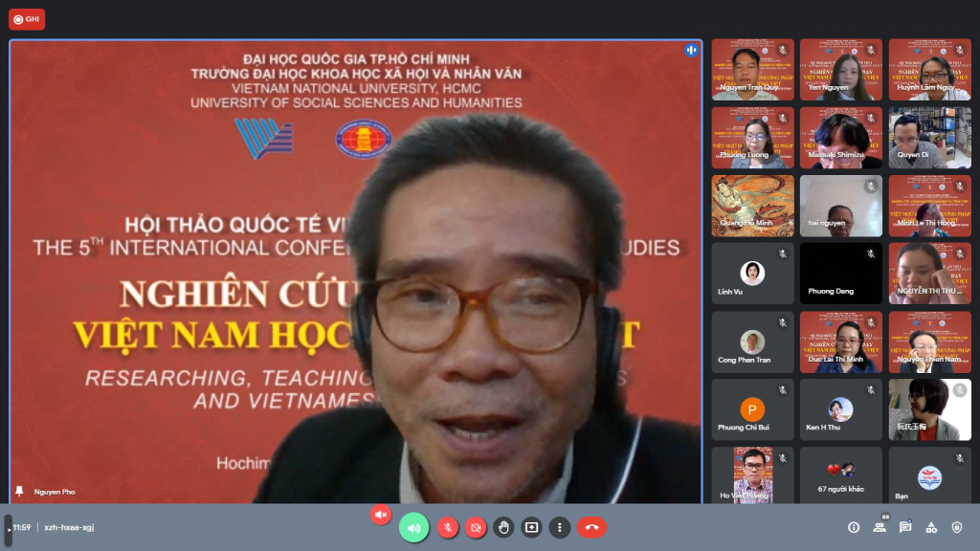Click the small red muted-speaker badge

click(x=381, y=515)
